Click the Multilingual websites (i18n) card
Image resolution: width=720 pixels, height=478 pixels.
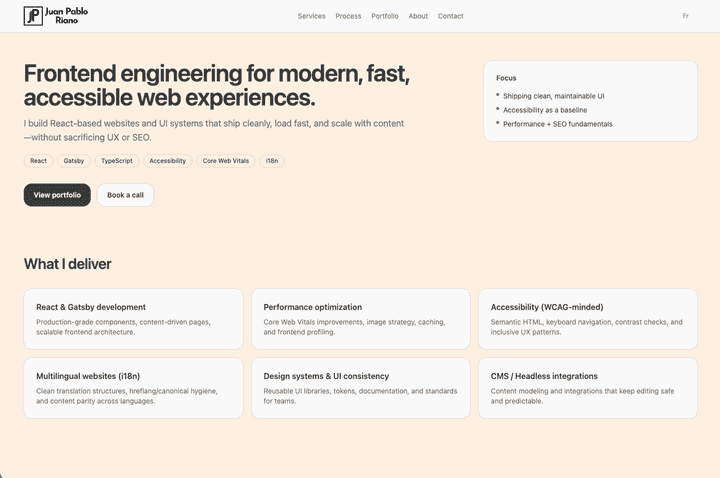(133, 388)
